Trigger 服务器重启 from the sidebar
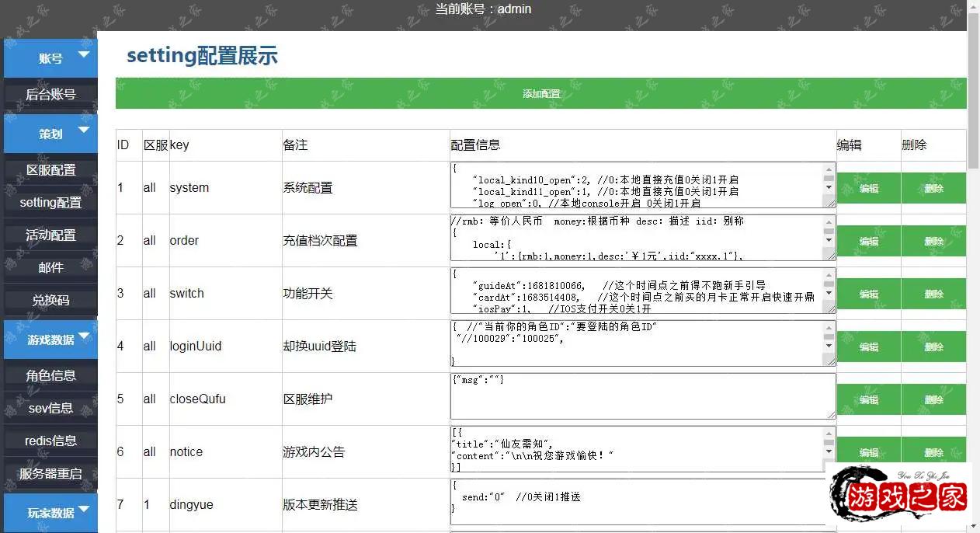980x533 pixels. [x=50, y=473]
